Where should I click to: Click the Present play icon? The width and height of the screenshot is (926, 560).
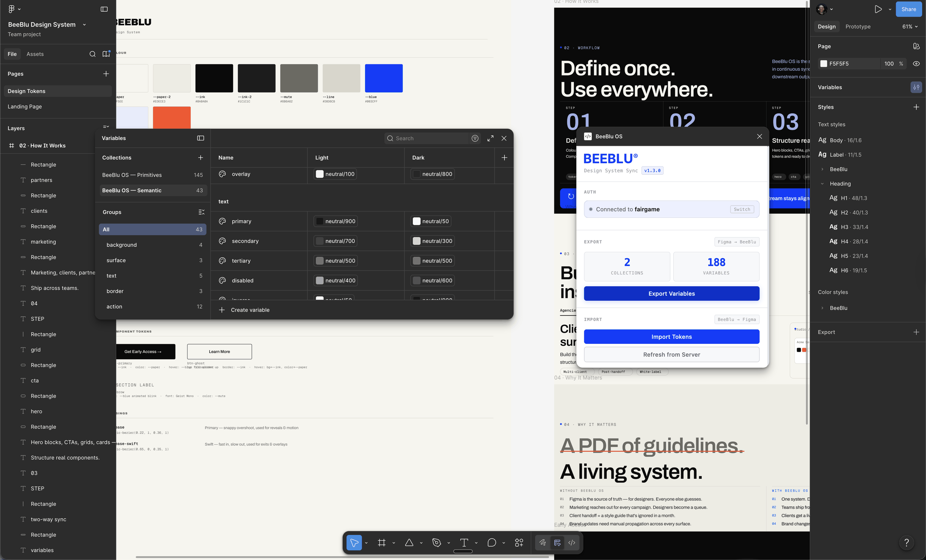(x=878, y=9)
